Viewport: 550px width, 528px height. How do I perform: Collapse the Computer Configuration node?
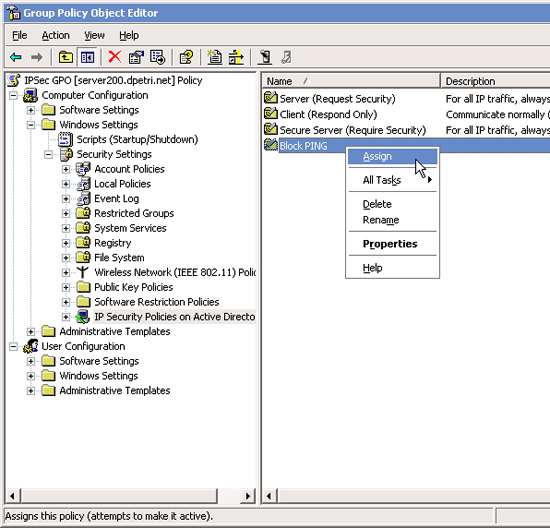coord(13,95)
